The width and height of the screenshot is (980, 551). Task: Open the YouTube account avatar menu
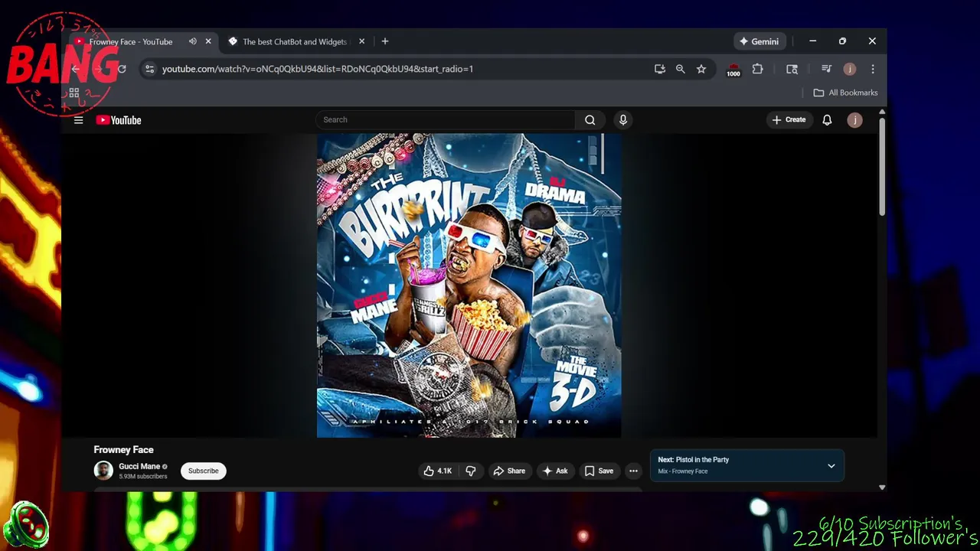(854, 119)
